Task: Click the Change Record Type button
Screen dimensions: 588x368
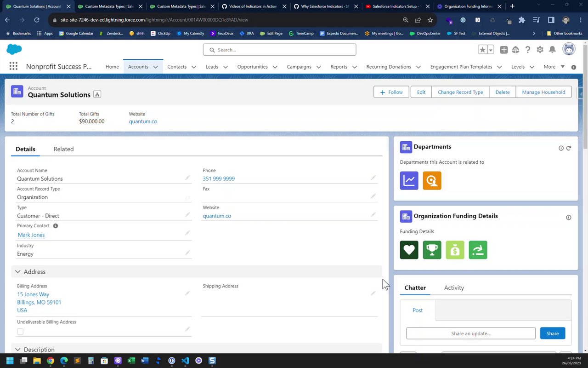Action: (x=460, y=92)
